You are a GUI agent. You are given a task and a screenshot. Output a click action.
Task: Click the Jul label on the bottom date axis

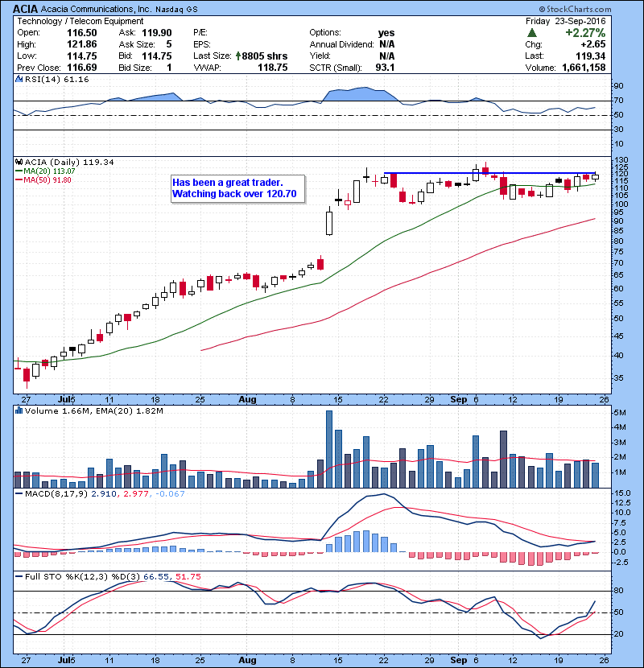click(68, 658)
